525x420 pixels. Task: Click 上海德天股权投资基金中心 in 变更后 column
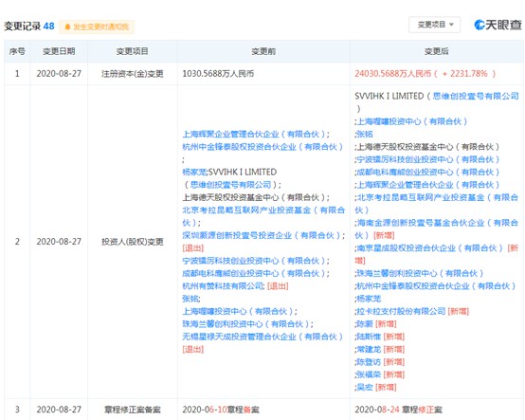tap(428, 147)
